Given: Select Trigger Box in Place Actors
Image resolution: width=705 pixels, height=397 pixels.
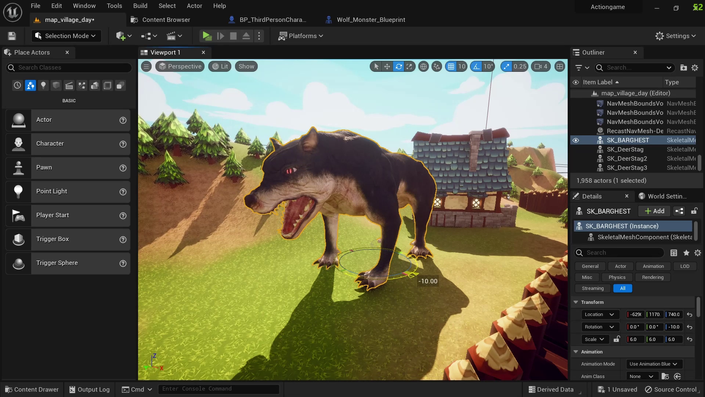Looking at the screenshot, I should [68, 239].
